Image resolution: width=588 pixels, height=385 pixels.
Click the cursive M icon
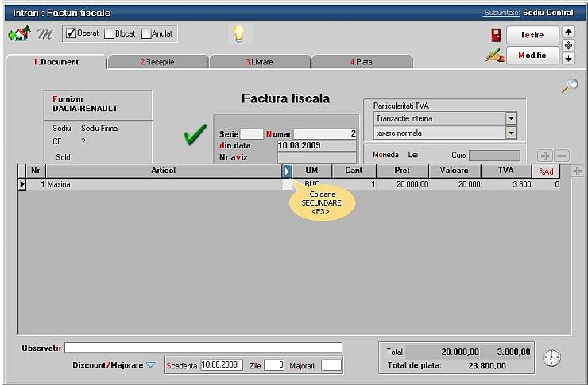(x=45, y=33)
